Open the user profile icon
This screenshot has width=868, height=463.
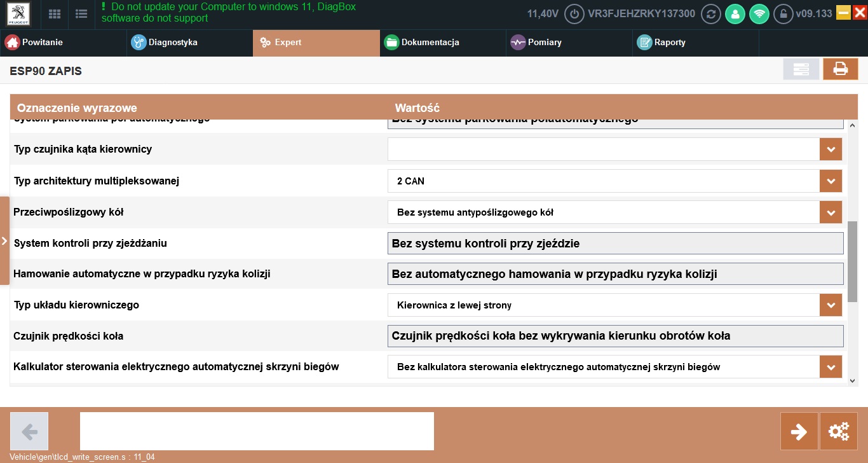point(735,14)
